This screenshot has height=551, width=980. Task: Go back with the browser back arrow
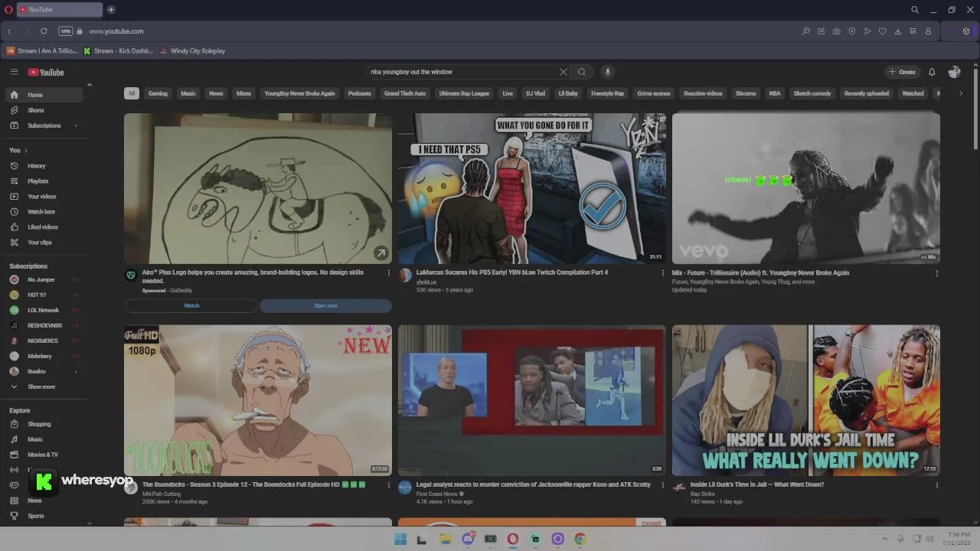tap(9, 31)
